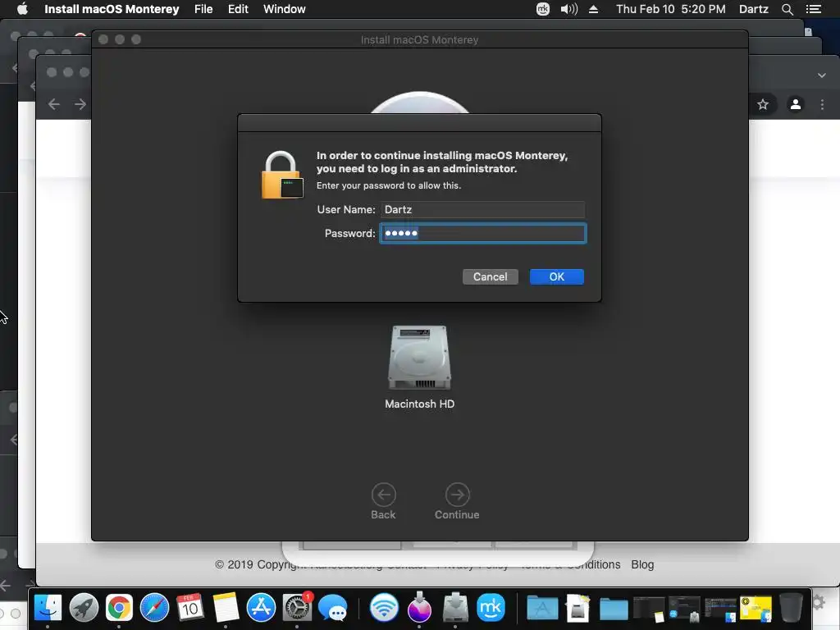Open Spotlight search magnifier
This screenshot has height=630, width=840.
pos(787,9)
